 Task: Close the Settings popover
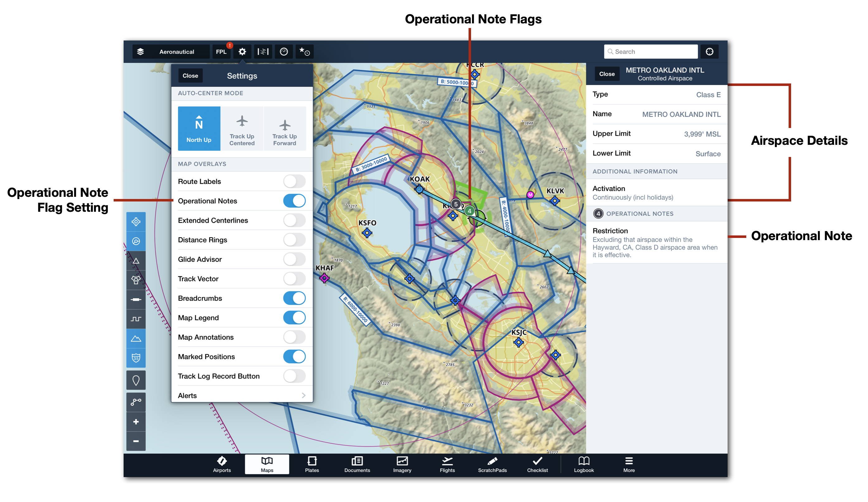190,76
